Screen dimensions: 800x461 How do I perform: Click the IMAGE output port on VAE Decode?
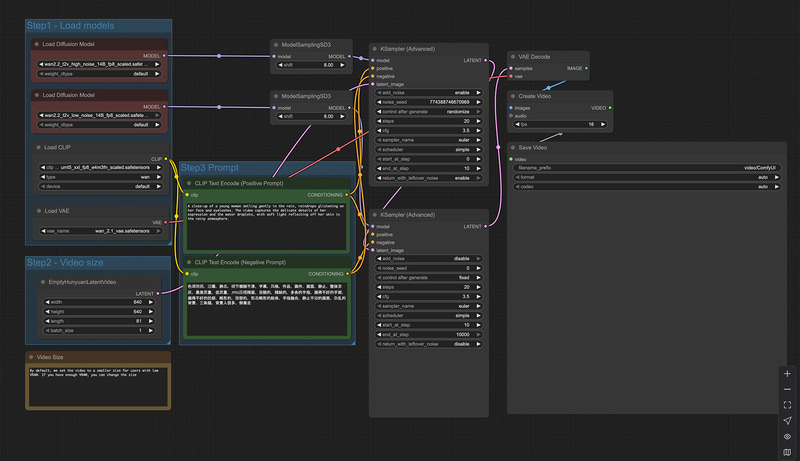tap(586, 68)
